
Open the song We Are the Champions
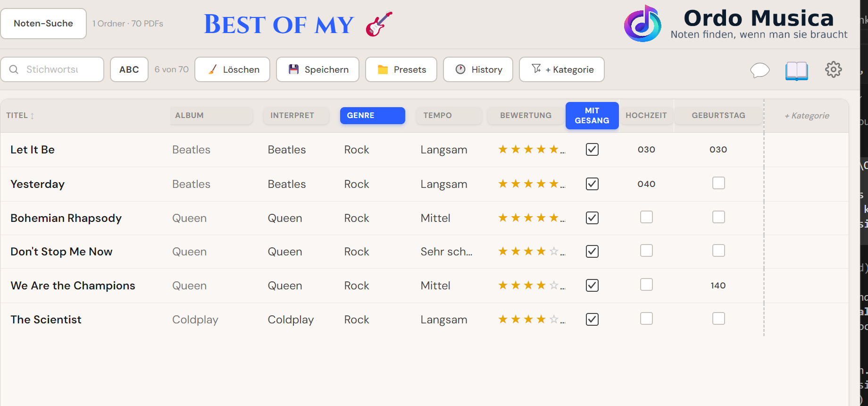click(73, 286)
